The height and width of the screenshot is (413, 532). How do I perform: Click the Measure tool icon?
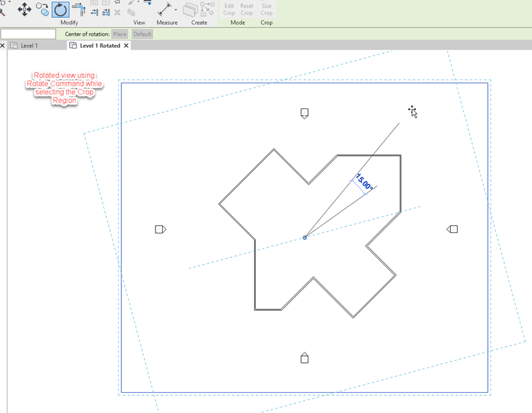point(165,9)
